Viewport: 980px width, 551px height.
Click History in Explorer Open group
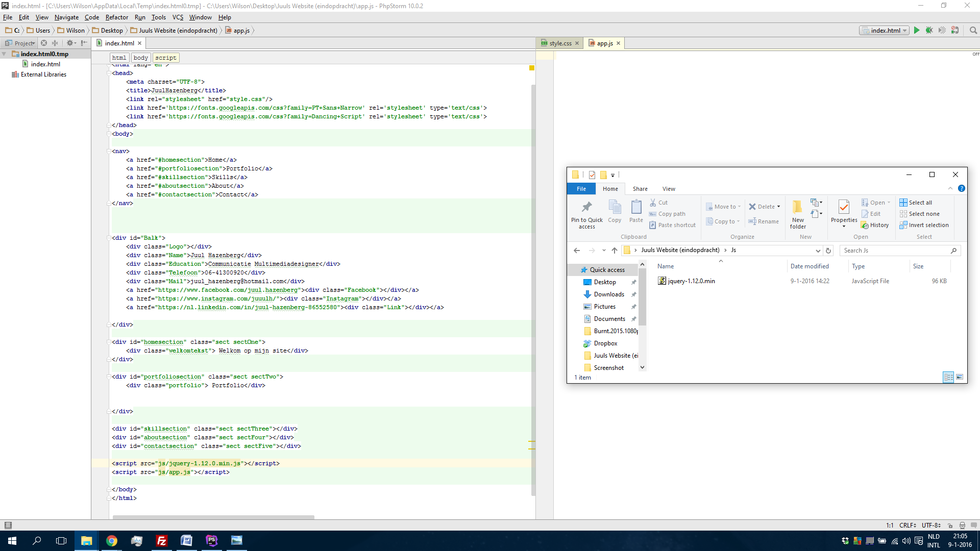point(875,225)
